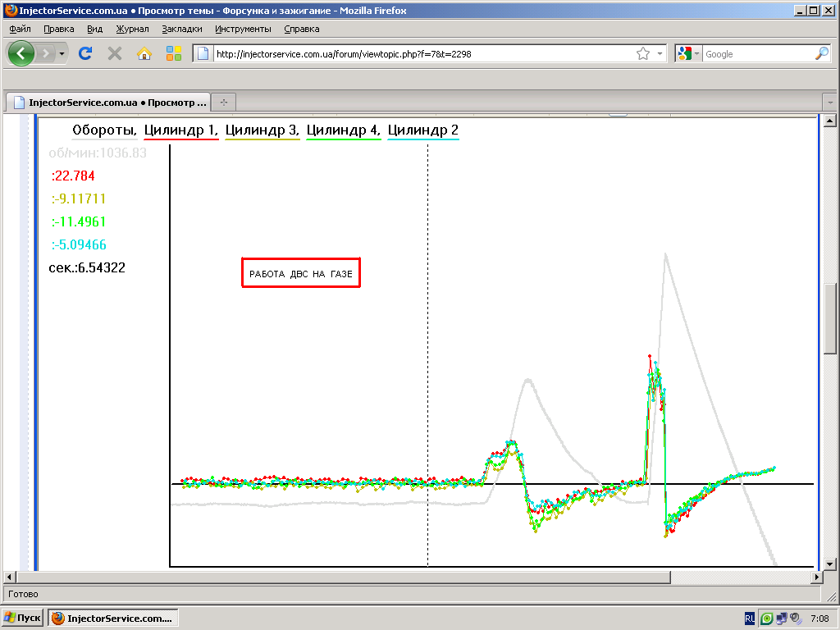Click the vertical scrollbar down arrow
840x630 pixels.
[829, 564]
